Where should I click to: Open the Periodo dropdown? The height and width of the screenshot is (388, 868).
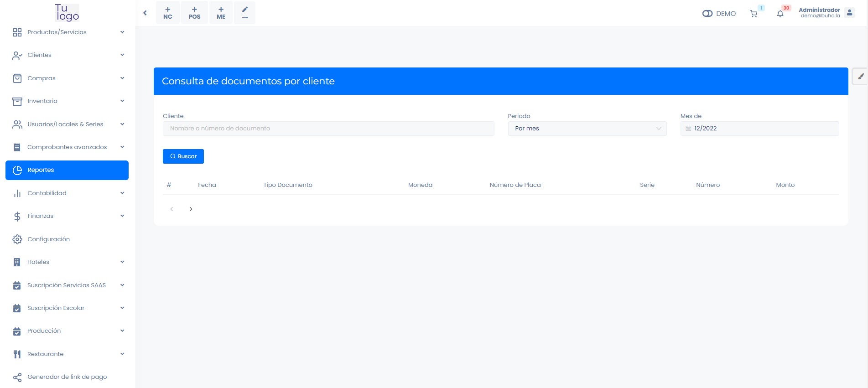click(x=587, y=129)
